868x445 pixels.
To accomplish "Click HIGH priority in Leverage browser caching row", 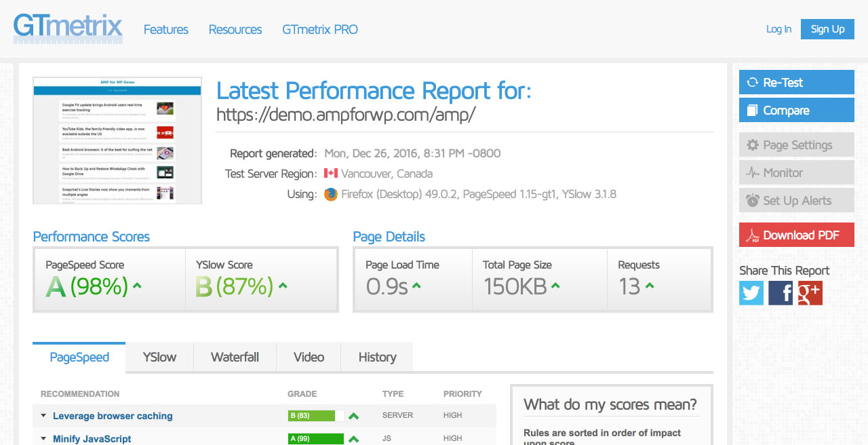I will tap(453, 416).
